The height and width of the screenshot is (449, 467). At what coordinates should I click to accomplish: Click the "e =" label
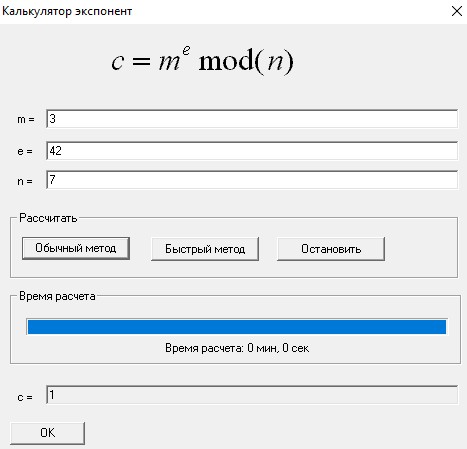click(x=25, y=151)
